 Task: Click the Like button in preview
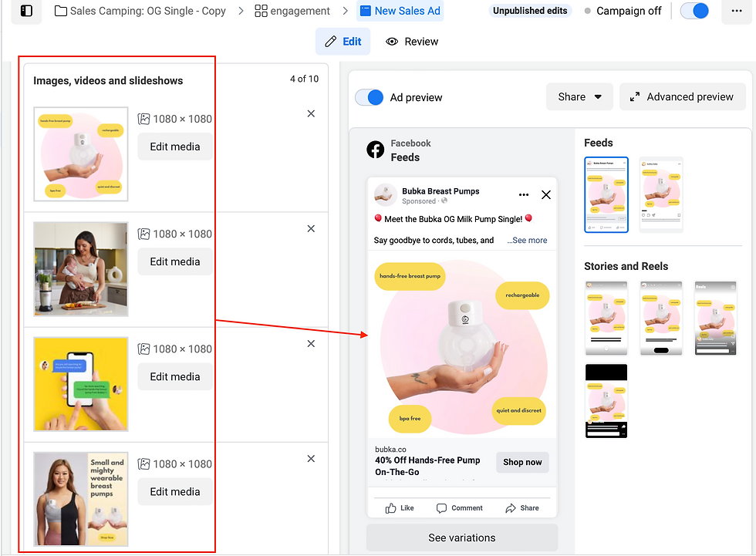point(400,508)
